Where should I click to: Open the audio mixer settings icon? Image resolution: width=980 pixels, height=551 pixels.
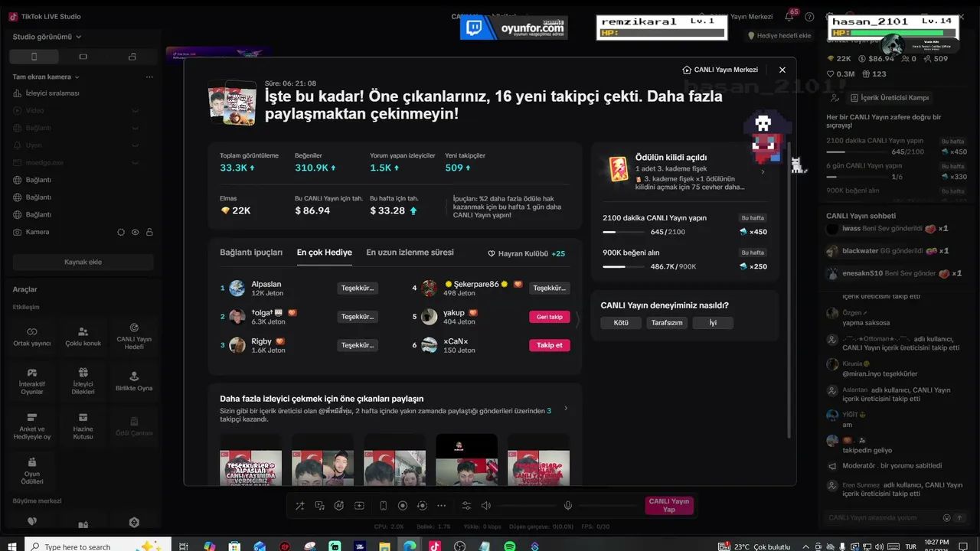(466, 506)
